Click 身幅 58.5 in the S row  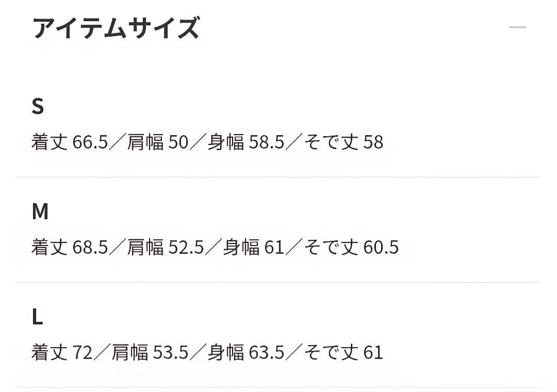coord(246,142)
